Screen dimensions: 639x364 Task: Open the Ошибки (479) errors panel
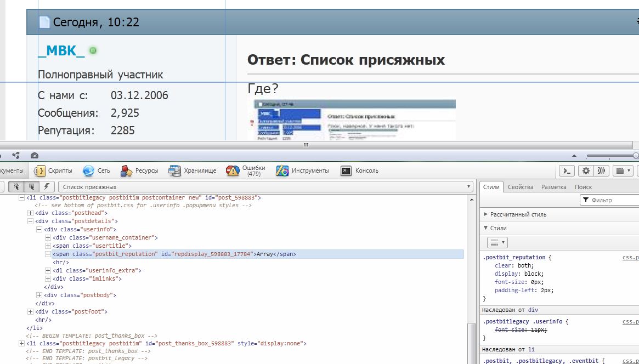pos(246,170)
